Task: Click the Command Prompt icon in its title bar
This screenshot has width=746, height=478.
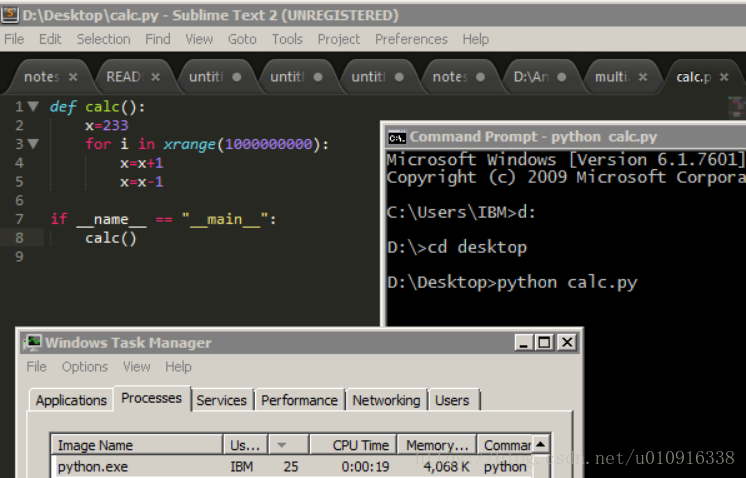Action: pos(397,137)
